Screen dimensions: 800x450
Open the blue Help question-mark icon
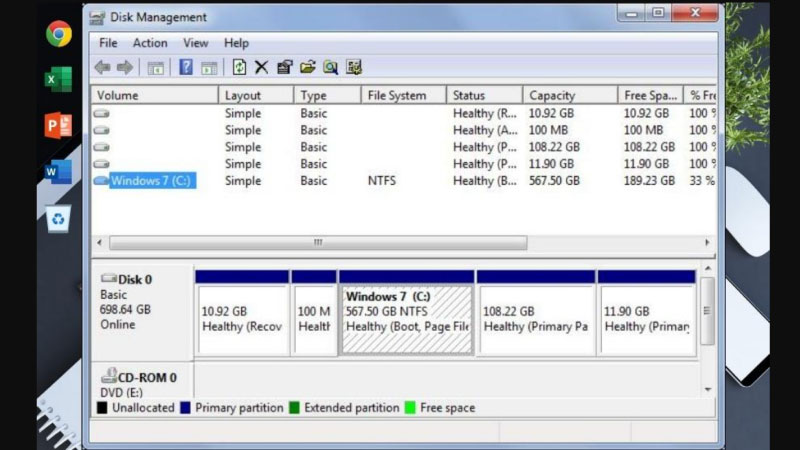point(186,67)
